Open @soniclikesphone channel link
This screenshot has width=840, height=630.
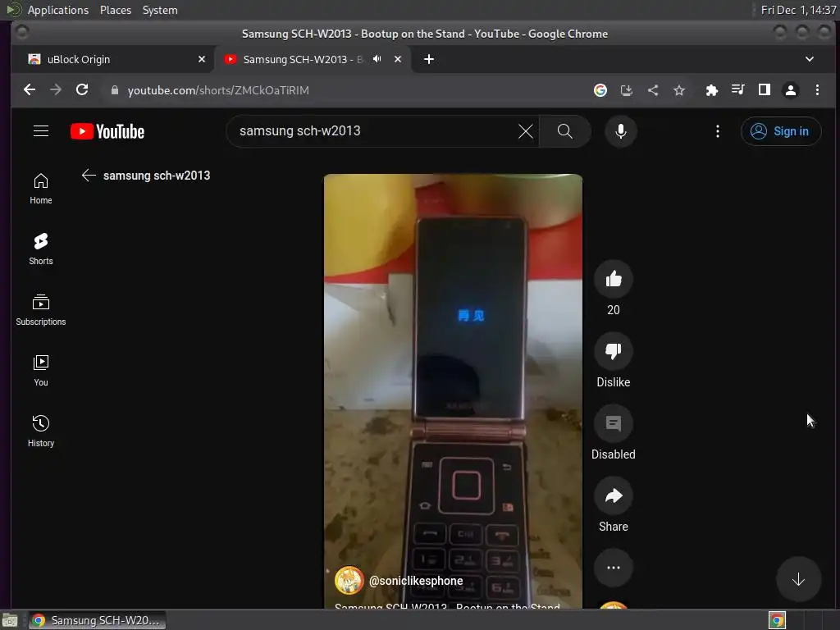coord(416,581)
